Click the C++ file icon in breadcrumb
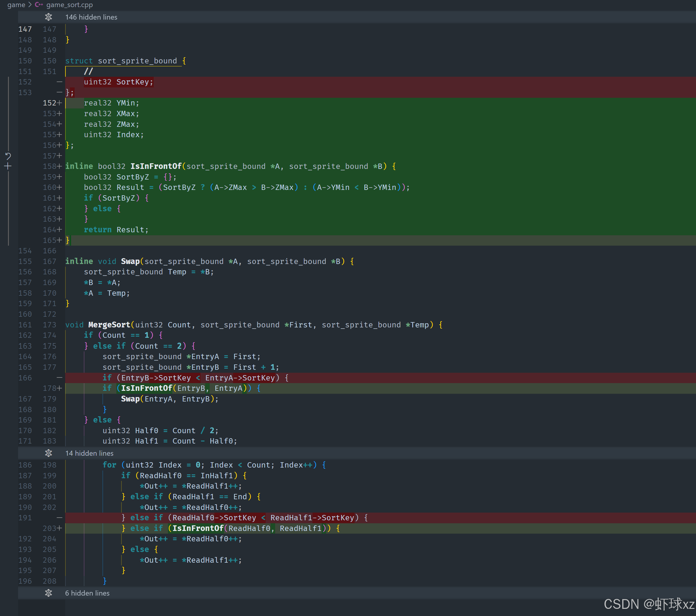Screen dimensions: 696x616 (39, 5)
